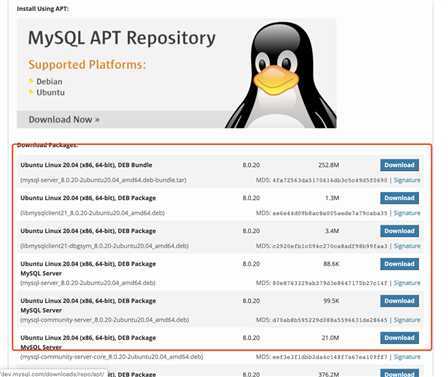
Task: Open Signature link for DEB Bundle
Action: (x=407, y=180)
